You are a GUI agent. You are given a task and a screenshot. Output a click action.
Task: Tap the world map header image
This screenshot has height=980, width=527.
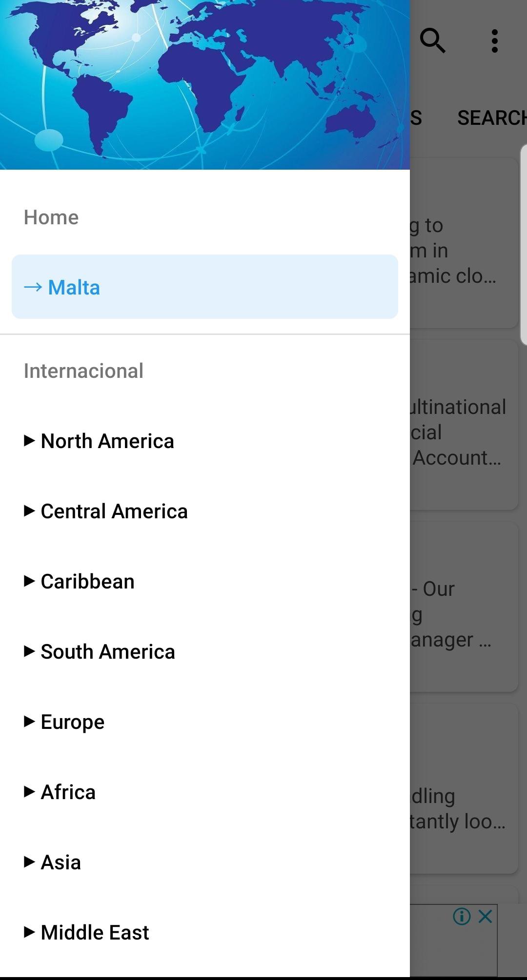click(x=205, y=85)
